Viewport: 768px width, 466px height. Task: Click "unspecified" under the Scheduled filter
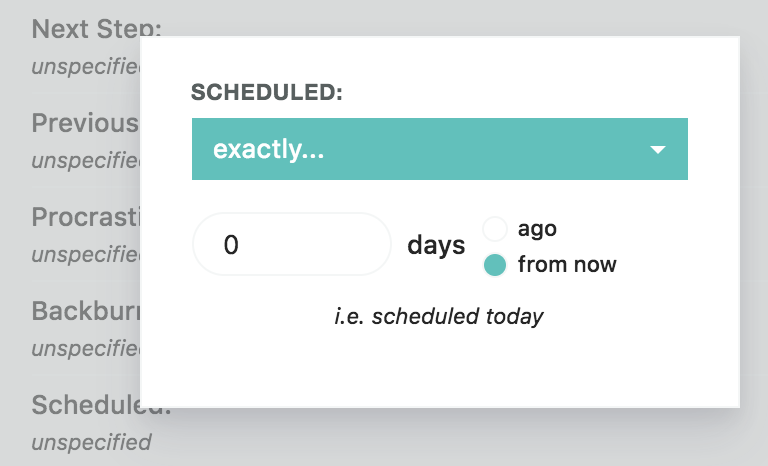pyautogui.click(x=91, y=442)
